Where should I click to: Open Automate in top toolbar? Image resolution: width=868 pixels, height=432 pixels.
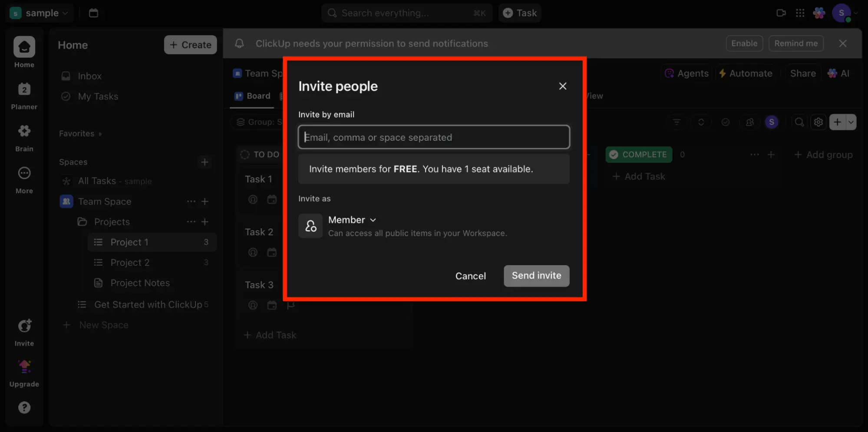[x=746, y=73]
